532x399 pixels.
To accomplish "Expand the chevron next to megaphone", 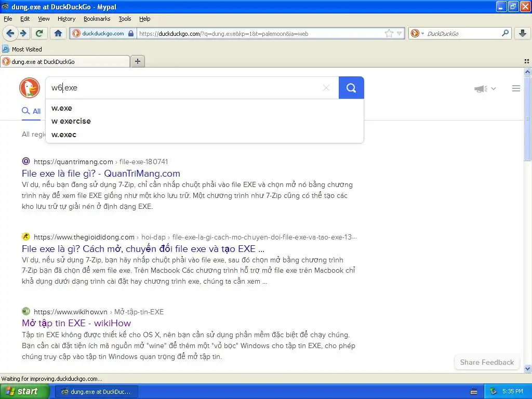I will pos(494,89).
